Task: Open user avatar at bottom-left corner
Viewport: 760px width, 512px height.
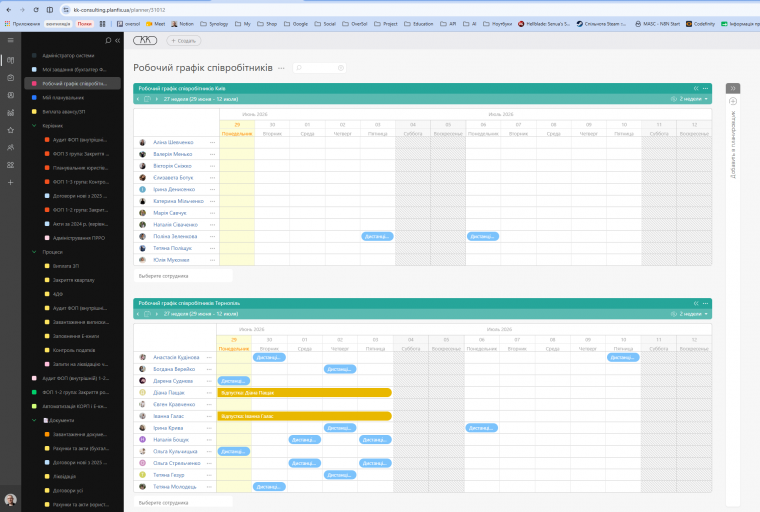Action: click(x=10, y=499)
